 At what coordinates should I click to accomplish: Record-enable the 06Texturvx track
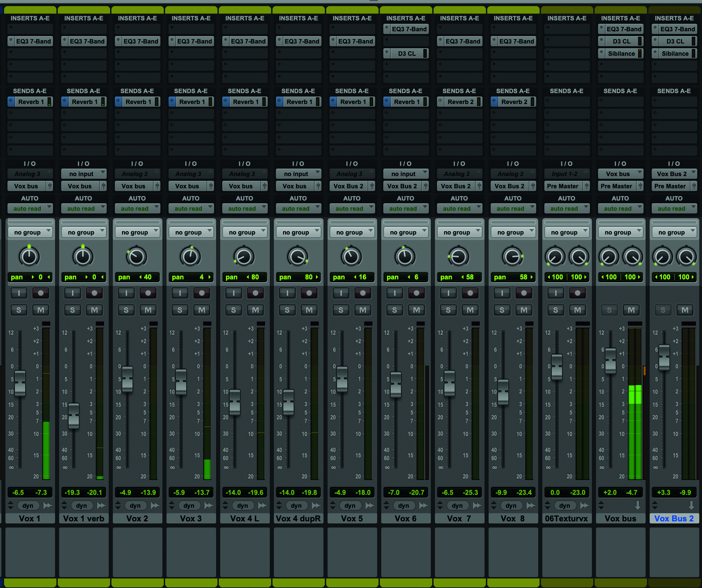click(578, 293)
